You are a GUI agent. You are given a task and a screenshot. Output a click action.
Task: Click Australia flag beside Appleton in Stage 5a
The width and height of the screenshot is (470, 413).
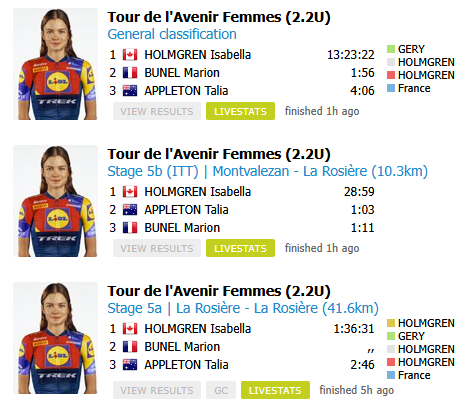(130, 365)
